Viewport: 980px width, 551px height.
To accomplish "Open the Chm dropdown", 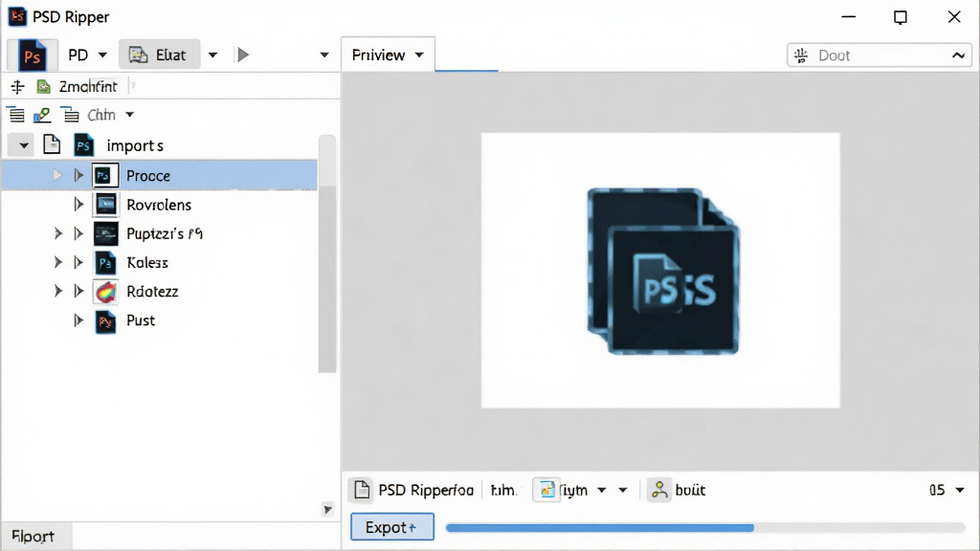I will coord(129,115).
